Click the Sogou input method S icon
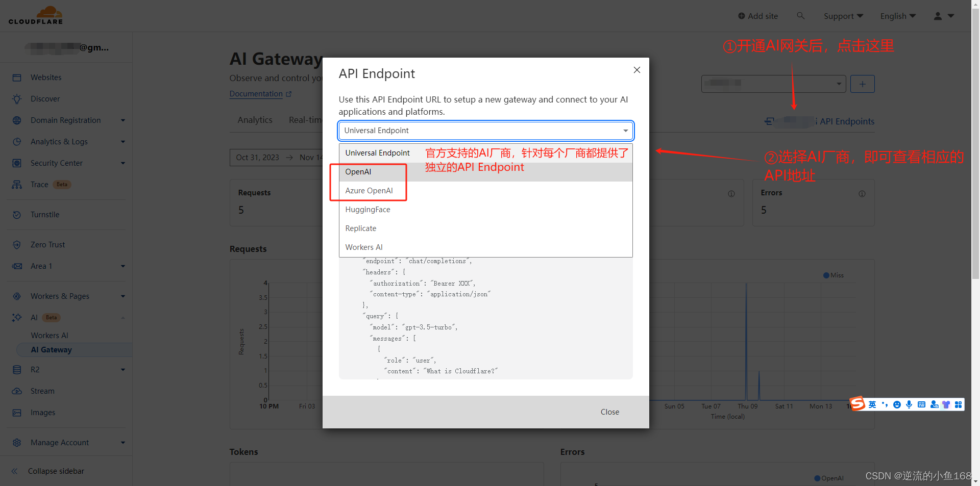The width and height of the screenshot is (980, 486). (x=857, y=404)
